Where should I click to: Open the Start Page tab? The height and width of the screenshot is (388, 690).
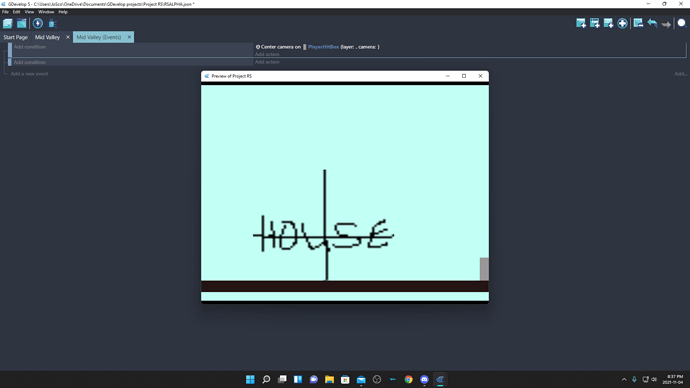point(15,37)
